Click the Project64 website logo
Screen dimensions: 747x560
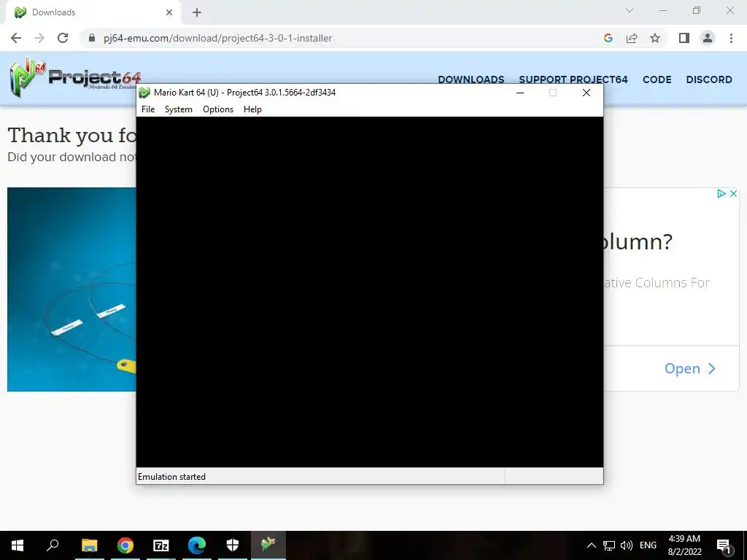74,77
